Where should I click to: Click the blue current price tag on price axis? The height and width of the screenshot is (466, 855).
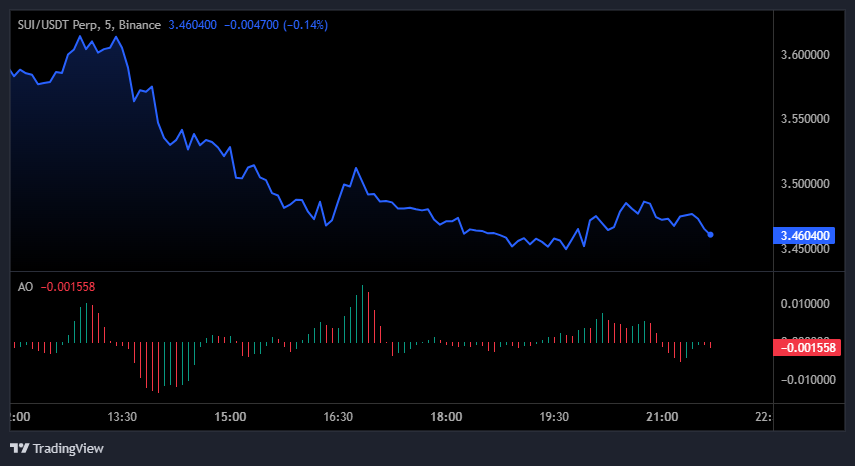point(806,235)
